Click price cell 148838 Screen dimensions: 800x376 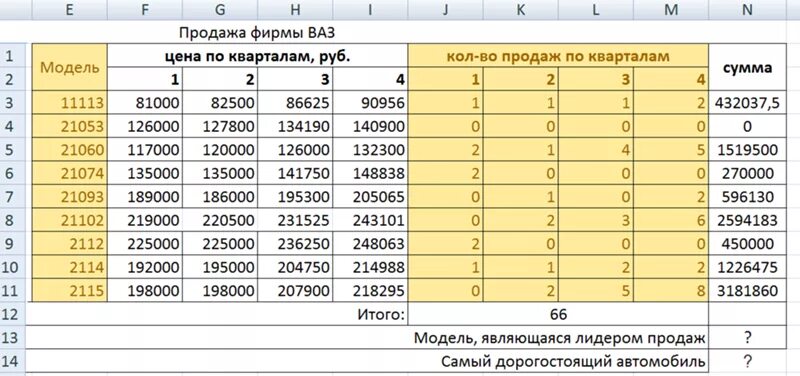click(x=370, y=173)
